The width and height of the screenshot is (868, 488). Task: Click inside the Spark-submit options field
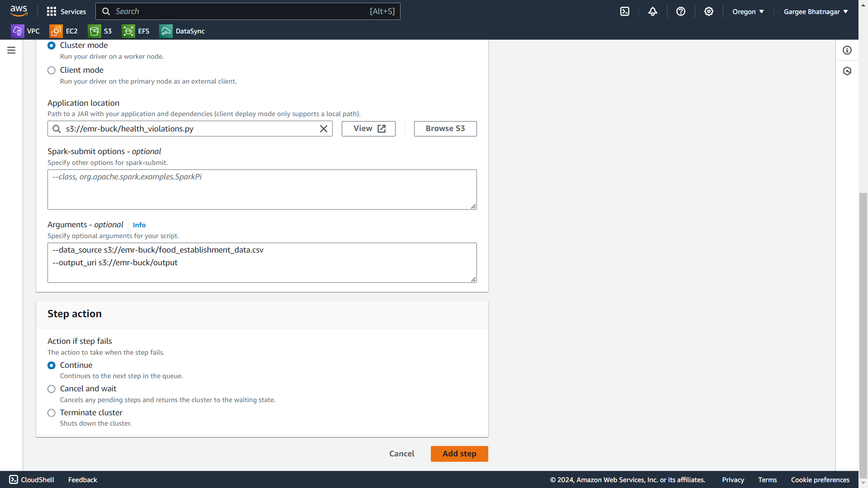click(262, 190)
